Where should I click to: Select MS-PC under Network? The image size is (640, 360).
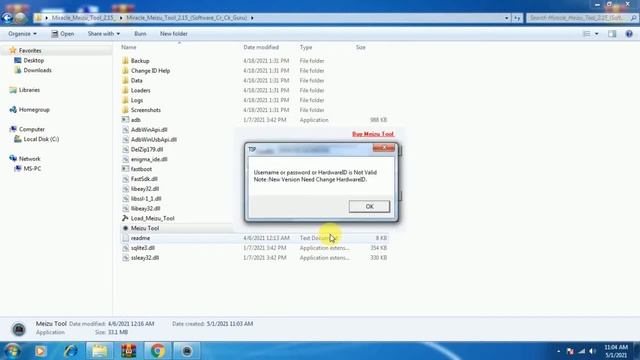[x=32, y=169]
